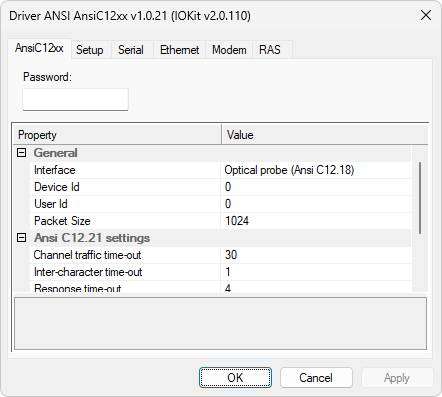
Task: Click the Ansi C12.21 settings header label
Action: point(92,238)
